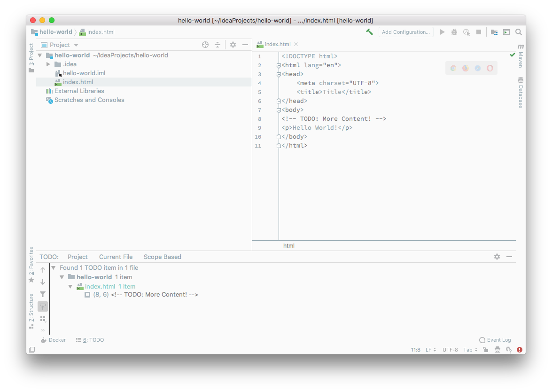This screenshot has width=552, height=392.
Task: Click the inspector hat icon in status bar
Action: click(x=497, y=350)
